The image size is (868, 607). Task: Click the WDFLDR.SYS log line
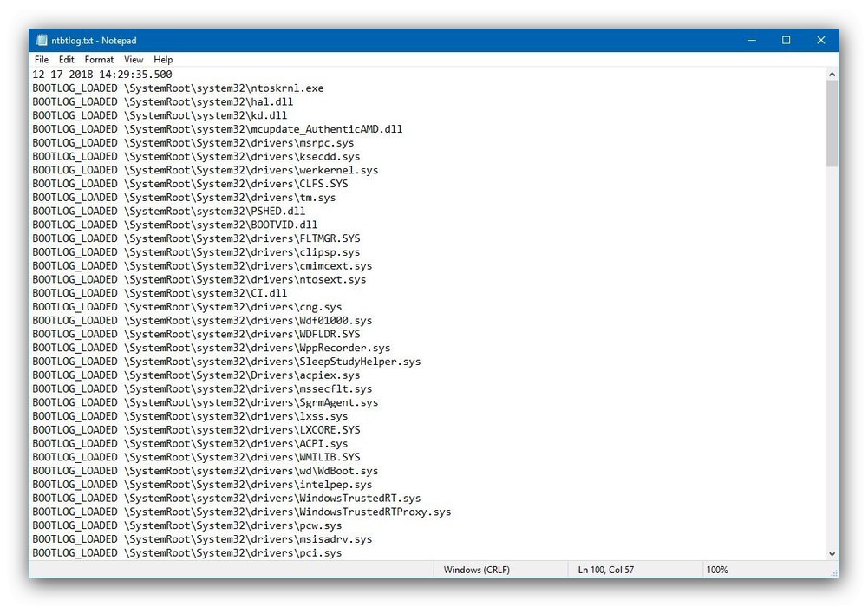pos(196,334)
